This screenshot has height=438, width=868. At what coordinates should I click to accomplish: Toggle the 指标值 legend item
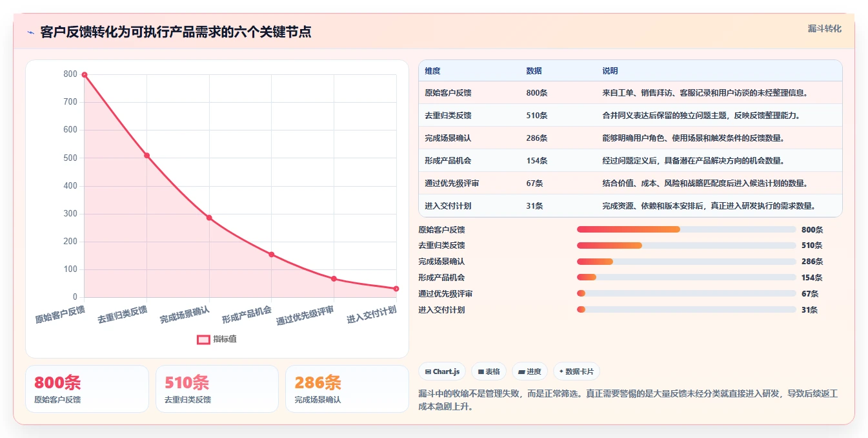217,339
